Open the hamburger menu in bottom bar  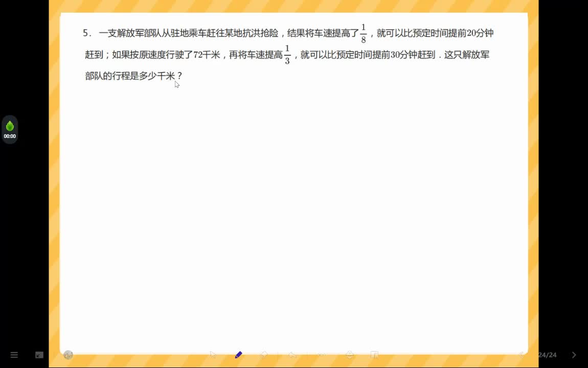tap(14, 355)
